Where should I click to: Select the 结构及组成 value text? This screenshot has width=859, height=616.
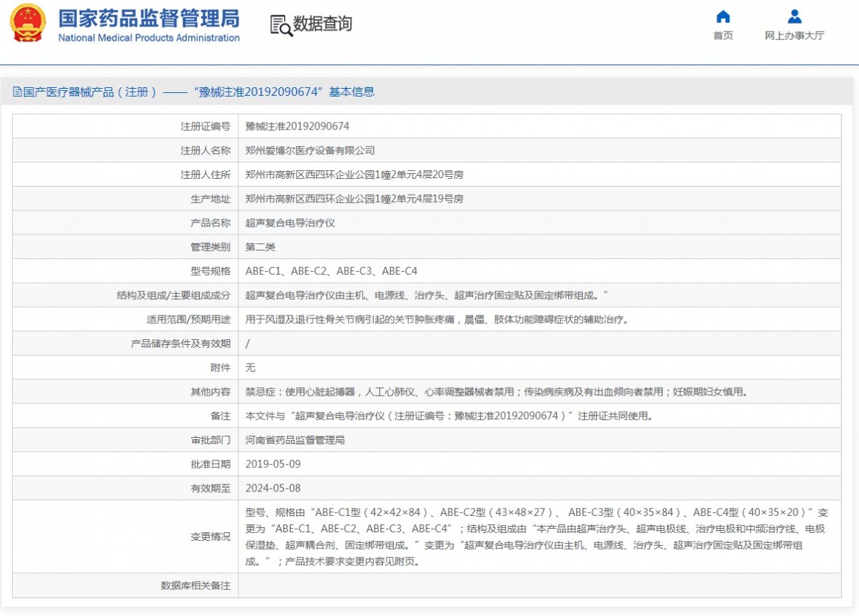coord(427,295)
